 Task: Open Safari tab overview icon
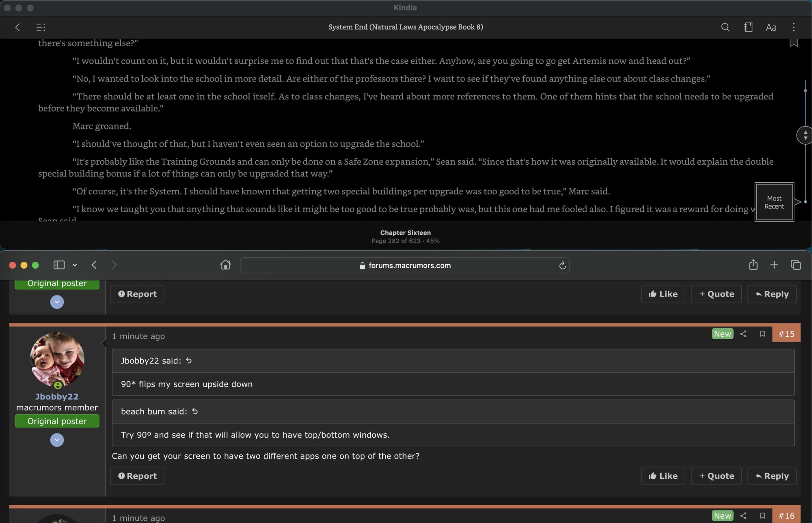[796, 265]
